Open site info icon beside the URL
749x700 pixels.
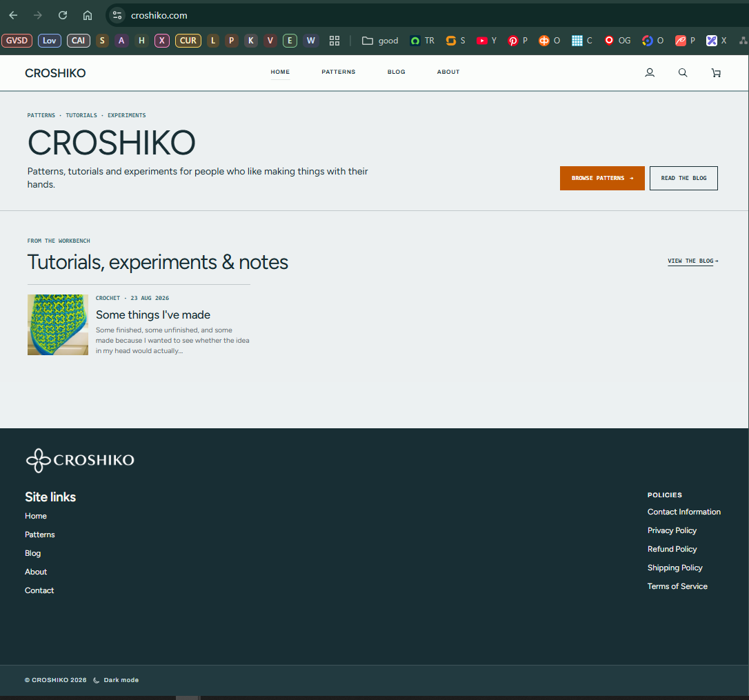117,15
